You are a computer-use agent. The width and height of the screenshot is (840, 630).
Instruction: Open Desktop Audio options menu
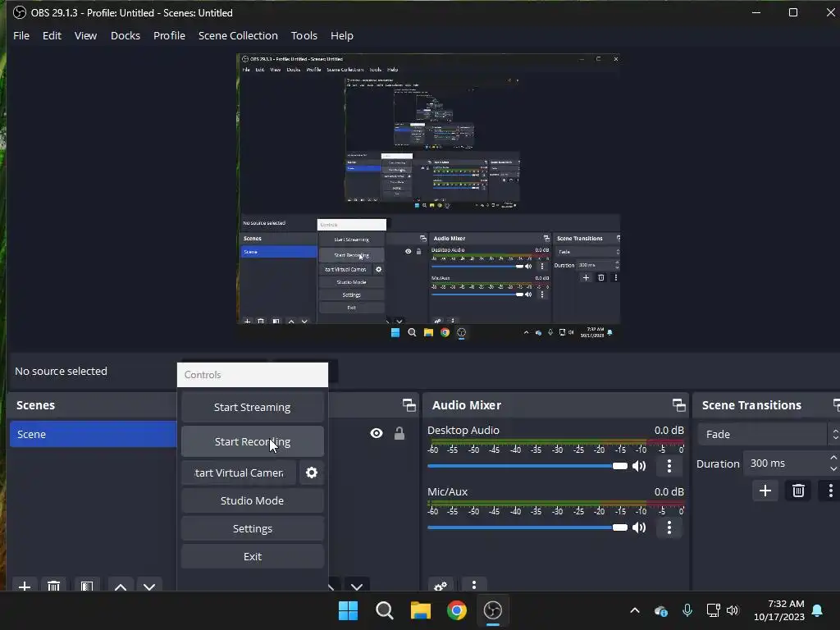[669, 466]
